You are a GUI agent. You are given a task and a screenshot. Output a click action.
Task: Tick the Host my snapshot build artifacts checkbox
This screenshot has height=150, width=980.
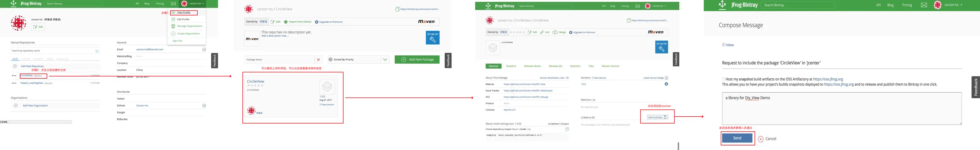[x=723, y=79]
